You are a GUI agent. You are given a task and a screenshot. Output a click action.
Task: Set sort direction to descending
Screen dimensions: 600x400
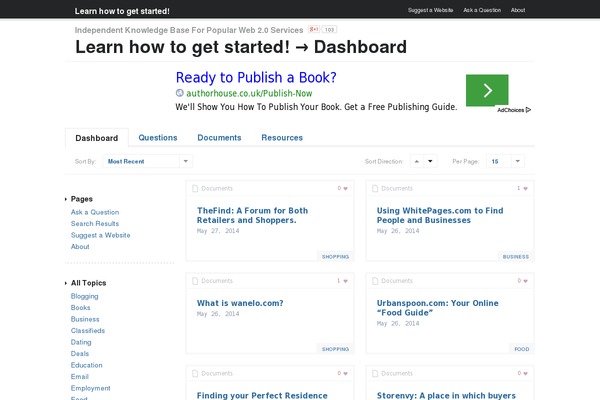click(x=431, y=161)
